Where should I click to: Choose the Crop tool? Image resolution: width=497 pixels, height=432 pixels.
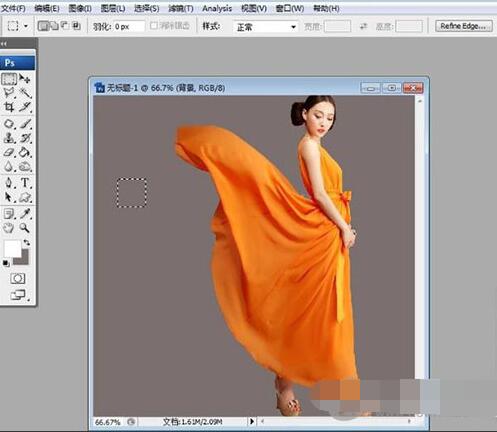(9, 107)
